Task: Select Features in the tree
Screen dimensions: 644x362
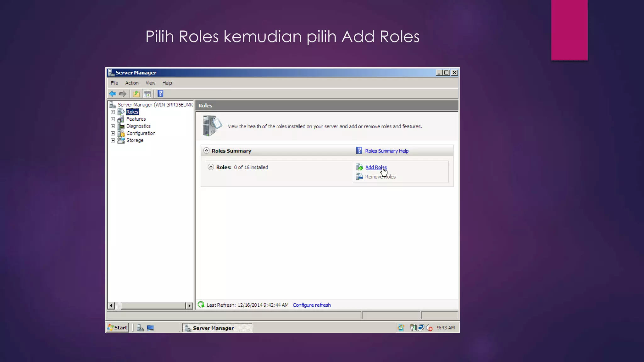Action: tap(136, 119)
